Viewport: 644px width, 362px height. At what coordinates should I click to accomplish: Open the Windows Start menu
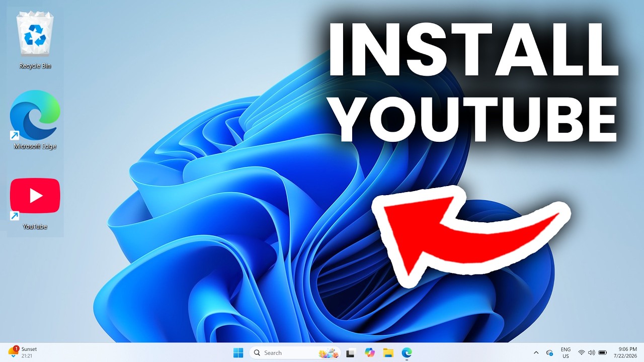pyautogui.click(x=238, y=353)
